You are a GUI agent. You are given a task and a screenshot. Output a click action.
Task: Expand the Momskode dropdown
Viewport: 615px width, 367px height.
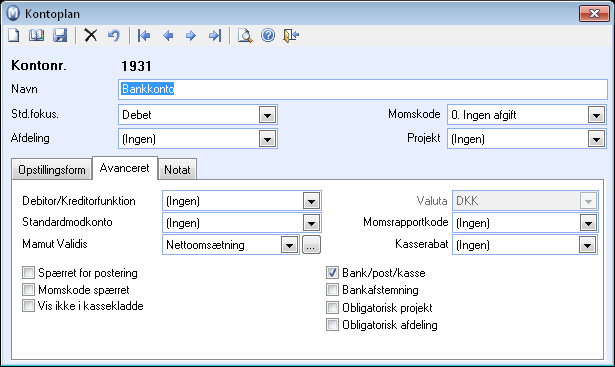596,115
